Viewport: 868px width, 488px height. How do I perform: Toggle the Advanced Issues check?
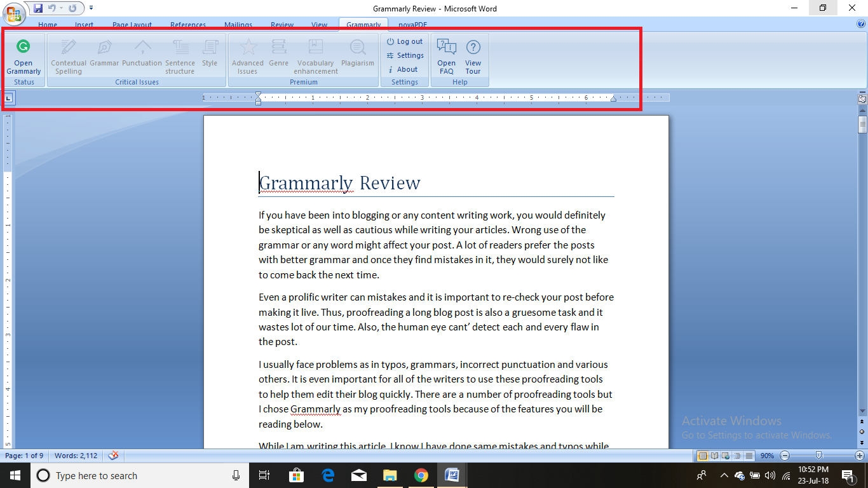(x=248, y=48)
